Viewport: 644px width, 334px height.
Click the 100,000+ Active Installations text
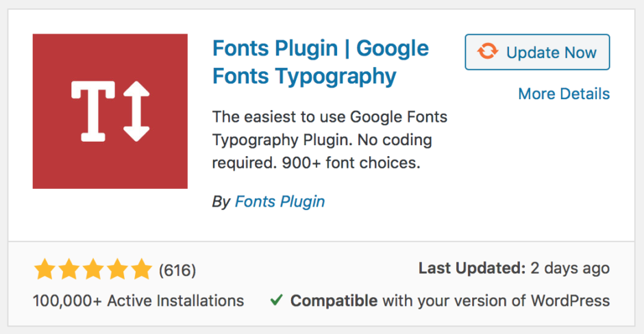pyautogui.click(x=138, y=300)
